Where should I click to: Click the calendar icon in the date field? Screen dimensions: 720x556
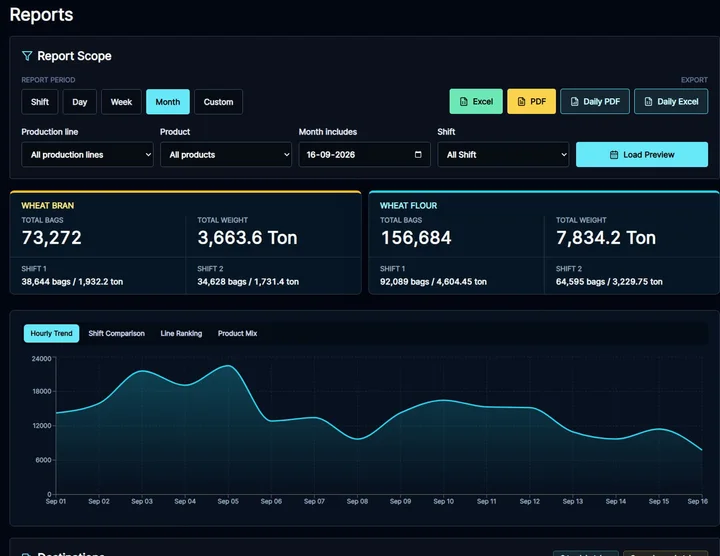click(x=418, y=154)
